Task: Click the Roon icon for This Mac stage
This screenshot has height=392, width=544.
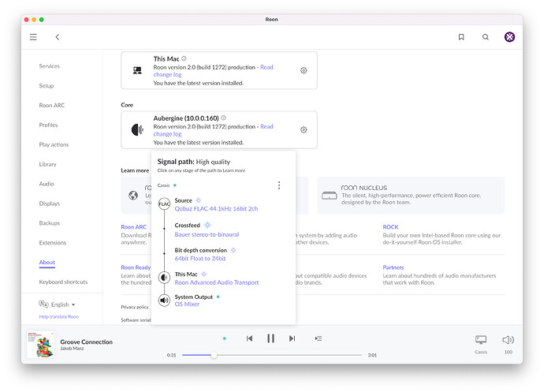Action: [x=164, y=278]
